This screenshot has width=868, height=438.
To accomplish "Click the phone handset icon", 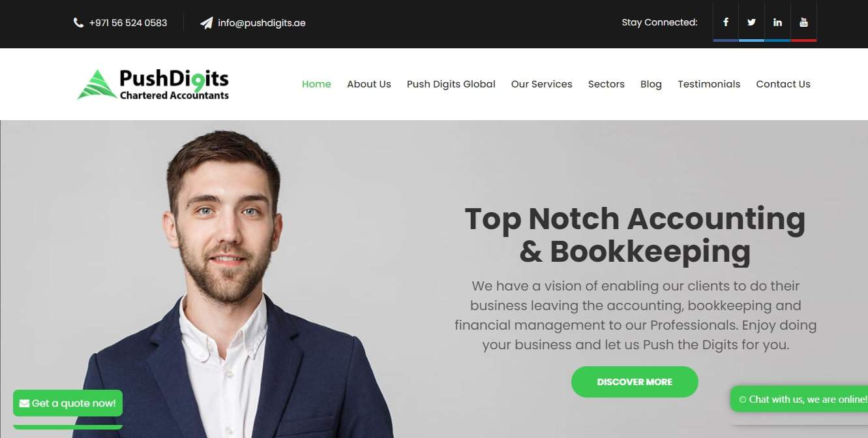I will [x=78, y=23].
